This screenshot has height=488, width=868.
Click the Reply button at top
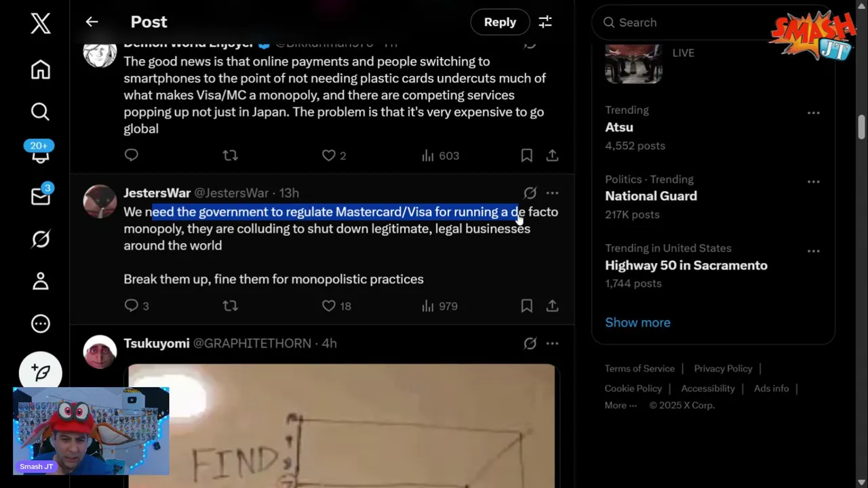(500, 22)
